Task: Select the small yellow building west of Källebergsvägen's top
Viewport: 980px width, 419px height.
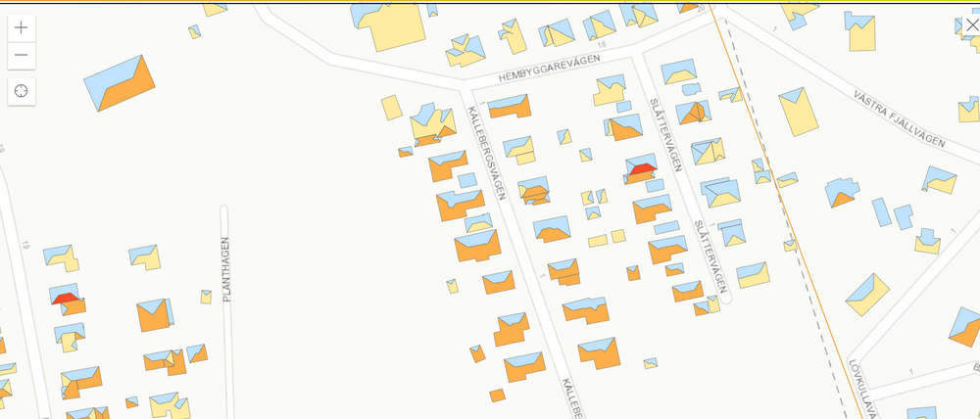Action: click(x=391, y=107)
